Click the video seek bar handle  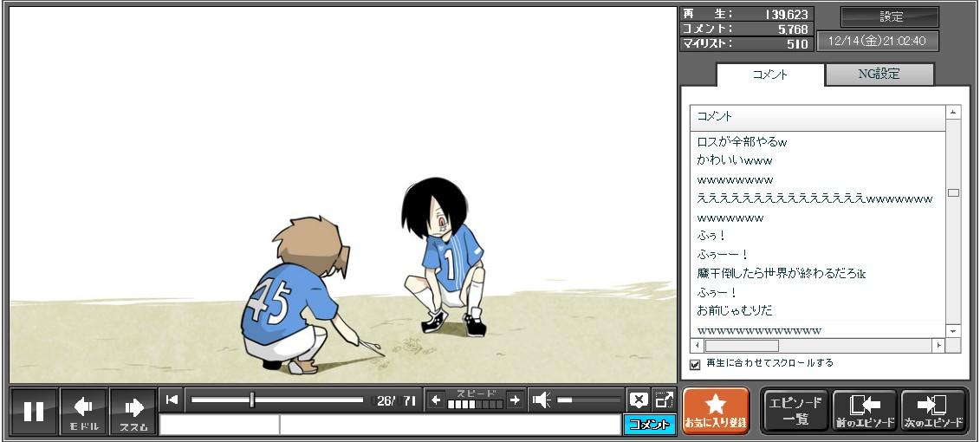tap(252, 400)
